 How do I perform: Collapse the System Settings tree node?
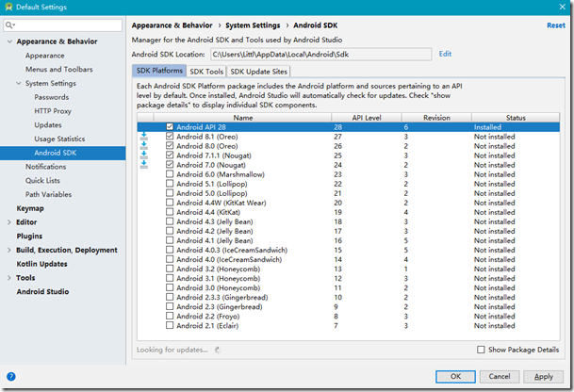(19, 83)
